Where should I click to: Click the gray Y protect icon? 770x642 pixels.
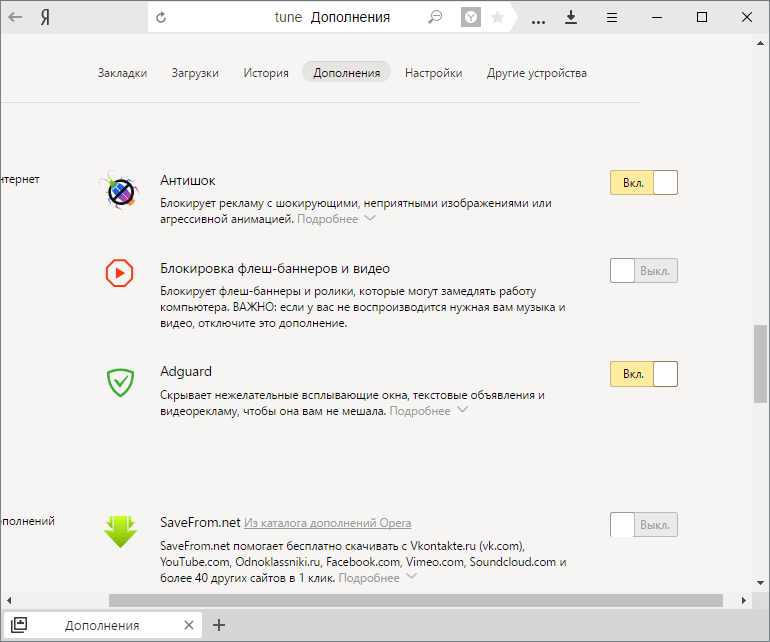[x=470, y=18]
